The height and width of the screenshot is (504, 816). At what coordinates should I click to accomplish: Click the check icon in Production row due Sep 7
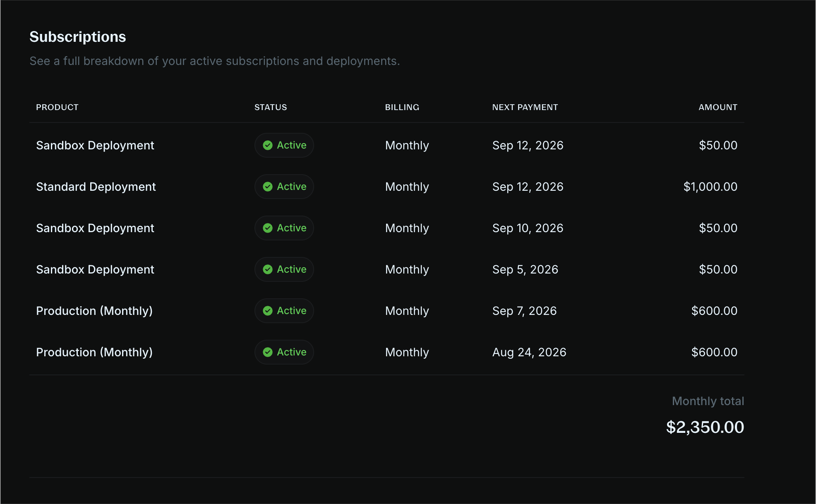pyautogui.click(x=268, y=311)
